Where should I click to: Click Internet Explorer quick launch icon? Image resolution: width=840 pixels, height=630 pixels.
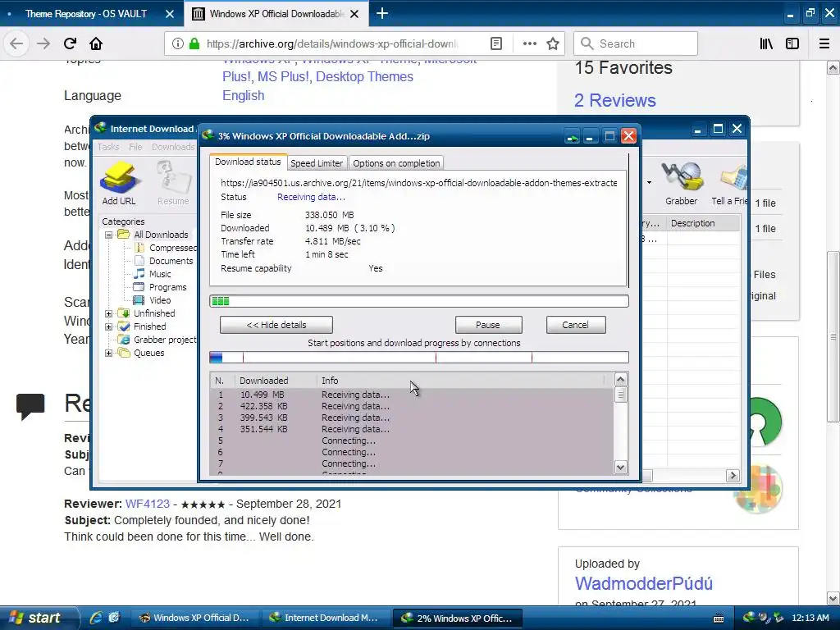[x=96, y=618]
